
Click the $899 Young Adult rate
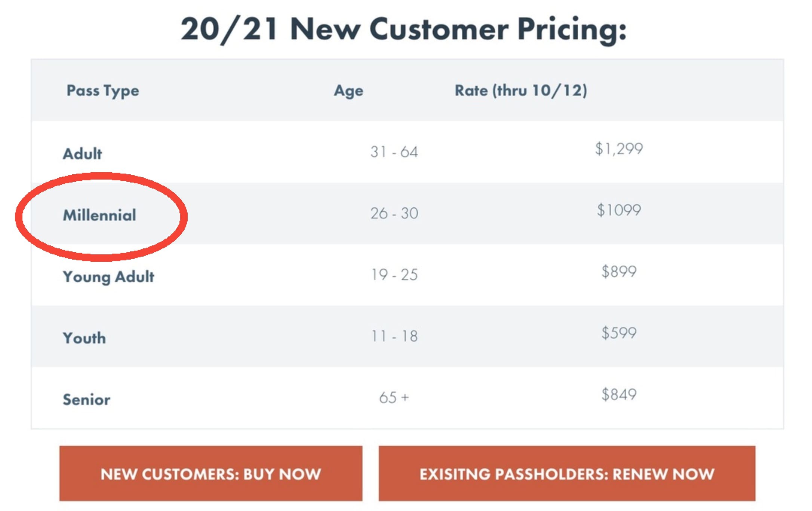(619, 271)
